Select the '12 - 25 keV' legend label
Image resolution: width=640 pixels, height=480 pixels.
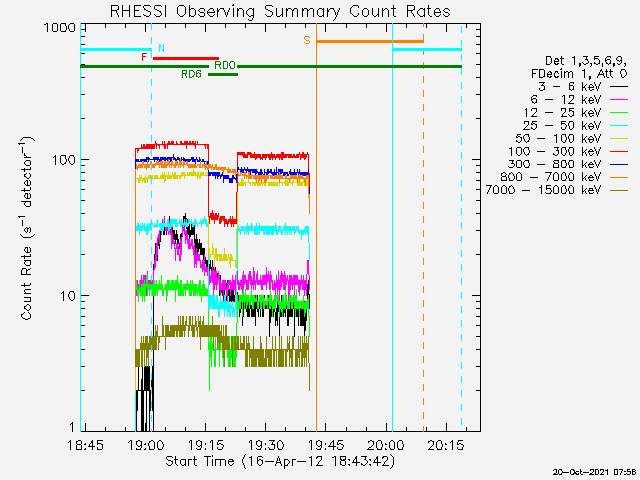(x=562, y=113)
